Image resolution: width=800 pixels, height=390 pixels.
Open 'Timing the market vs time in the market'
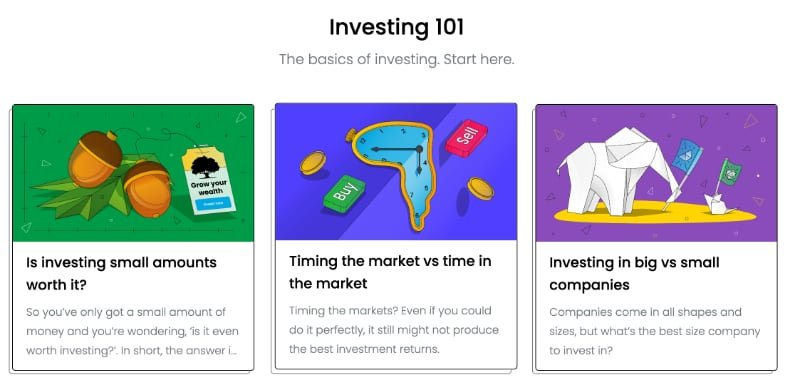390,272
